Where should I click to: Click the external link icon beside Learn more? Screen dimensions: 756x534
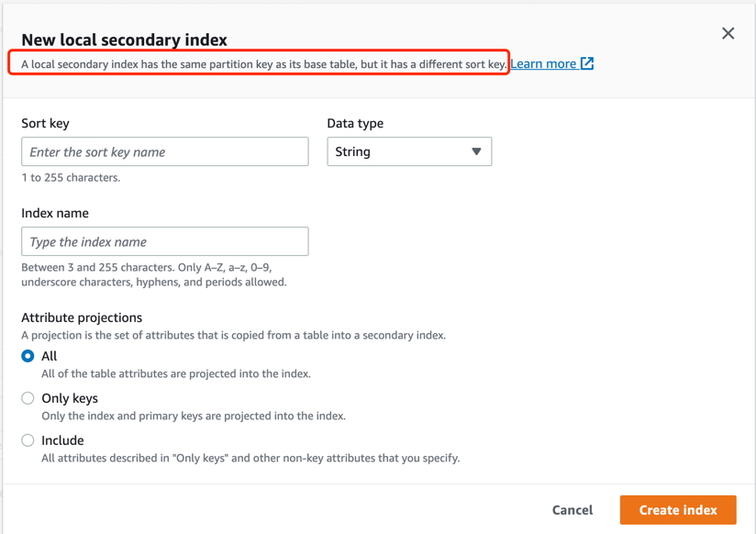click(x=587, y=63)
